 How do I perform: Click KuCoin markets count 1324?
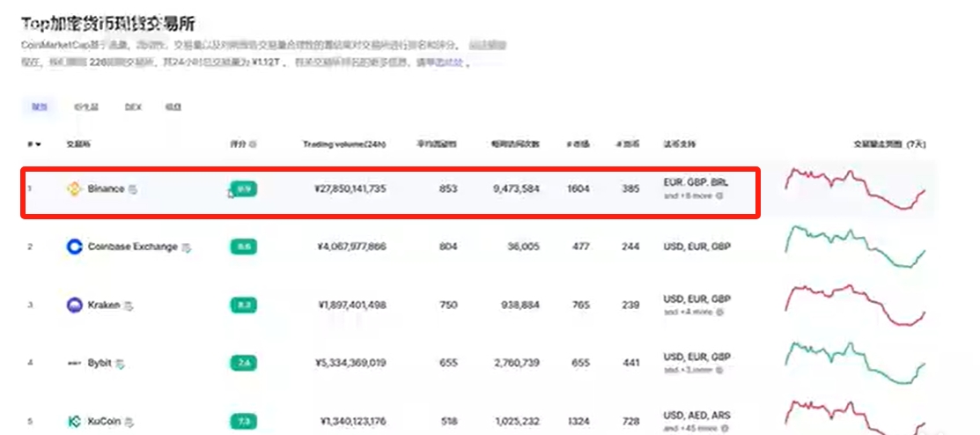coord(578,421)
